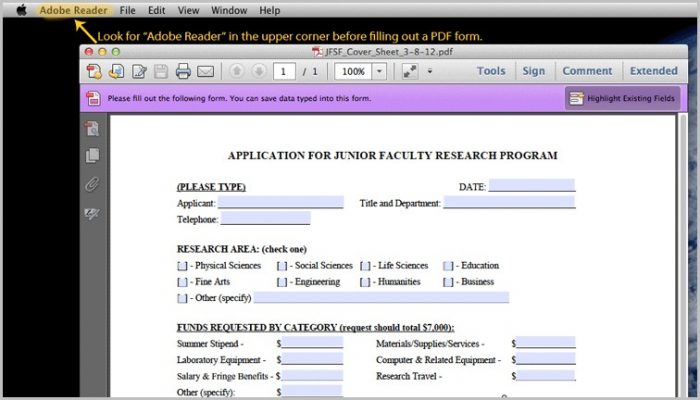
Task: Click the "(PLEASE TYPE)" text
Action: 211,187
